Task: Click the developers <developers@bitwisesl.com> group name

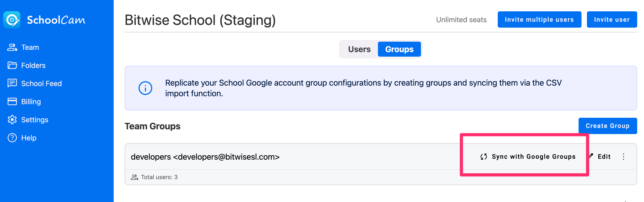Action: click(205, 157)
